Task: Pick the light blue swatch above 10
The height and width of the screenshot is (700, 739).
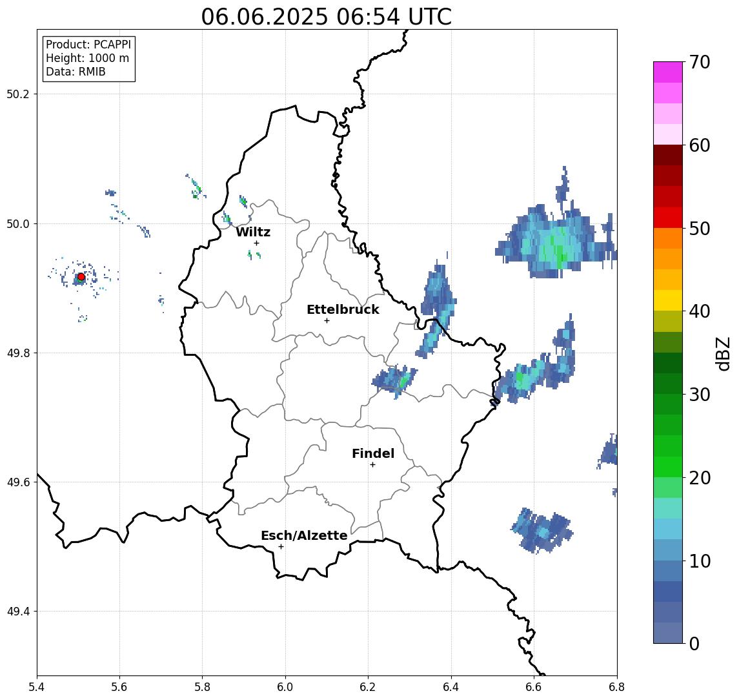Action: click(668, 550)
